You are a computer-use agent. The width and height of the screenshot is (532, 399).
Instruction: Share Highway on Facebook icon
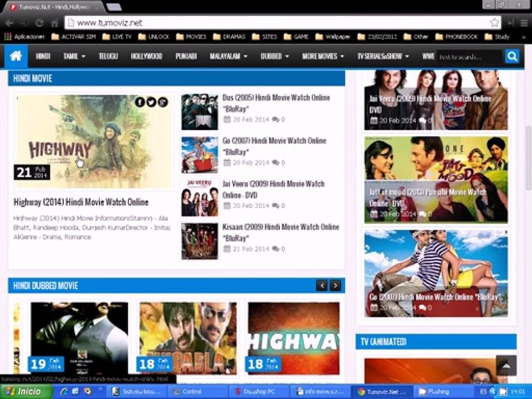pos(140,102)
